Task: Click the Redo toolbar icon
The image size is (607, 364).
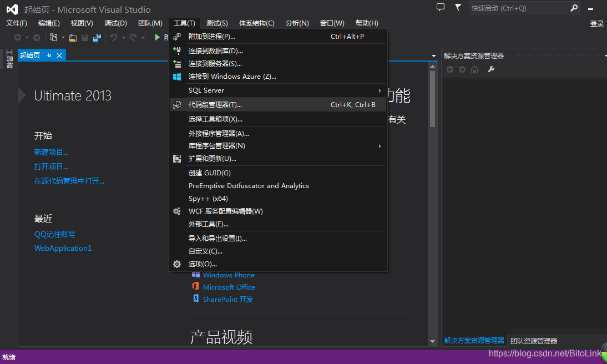Action: (133, 37)
